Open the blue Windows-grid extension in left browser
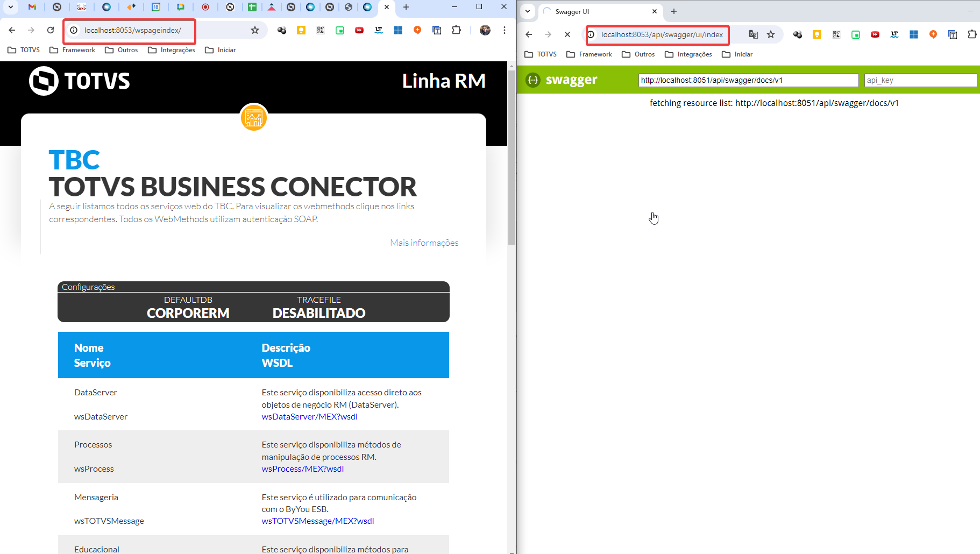The height and width of the screenshot is (554, 980). (x=398, y=30)
